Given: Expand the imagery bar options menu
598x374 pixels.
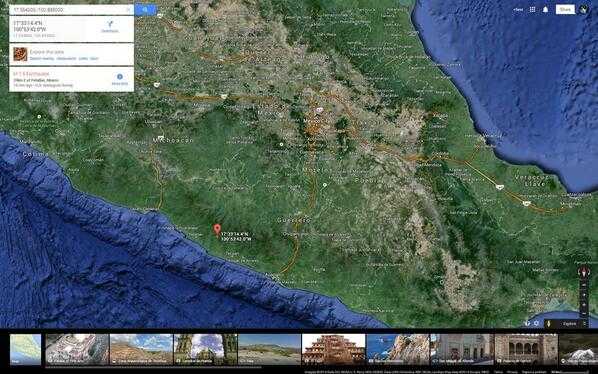Looking at the screenshot, I should point(585,324).
